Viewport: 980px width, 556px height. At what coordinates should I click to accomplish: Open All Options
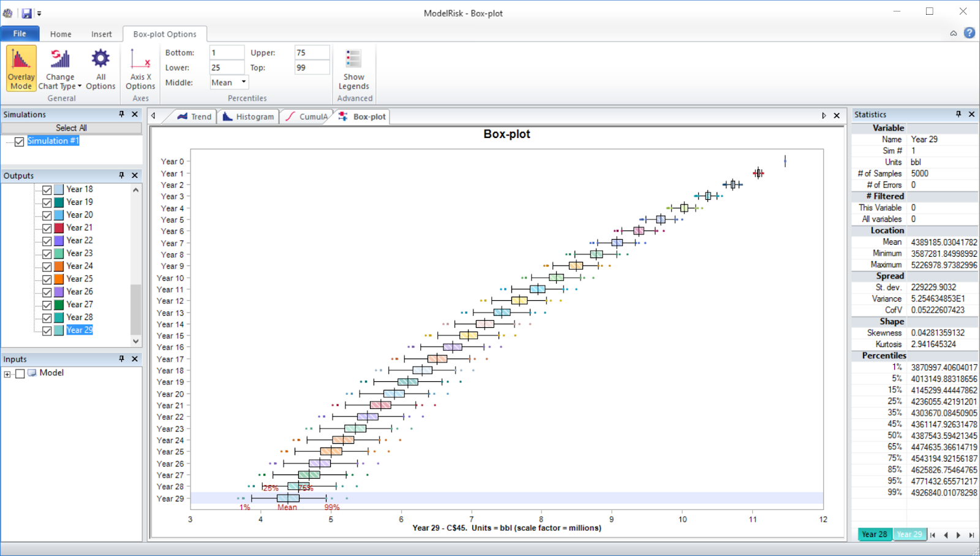click(100, 67)
